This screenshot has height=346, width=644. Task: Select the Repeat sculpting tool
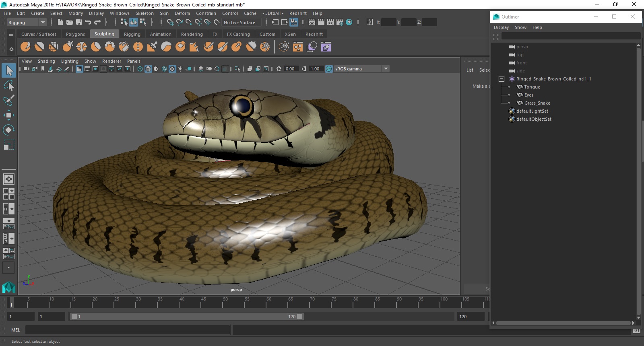click(x=138, y=47)
